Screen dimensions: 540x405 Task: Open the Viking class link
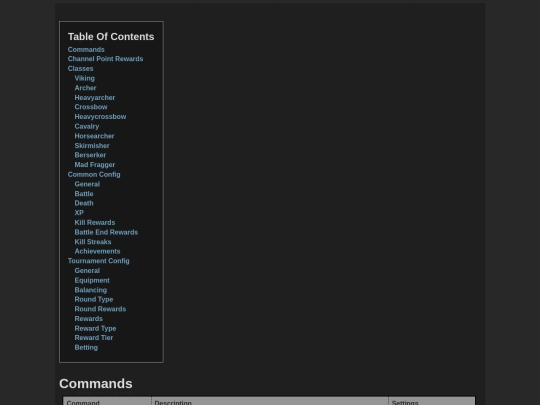click(84, 78)
